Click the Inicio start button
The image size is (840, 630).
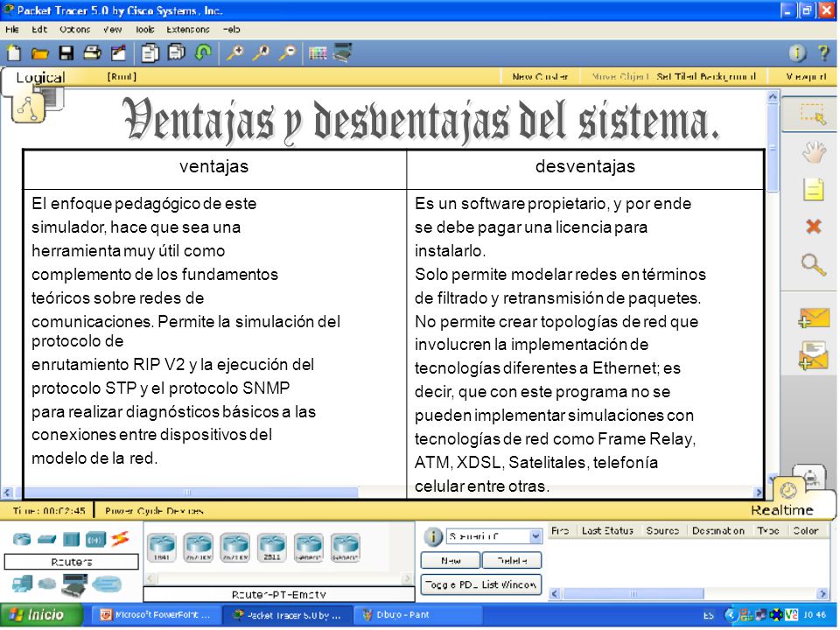tap(41, 615)
